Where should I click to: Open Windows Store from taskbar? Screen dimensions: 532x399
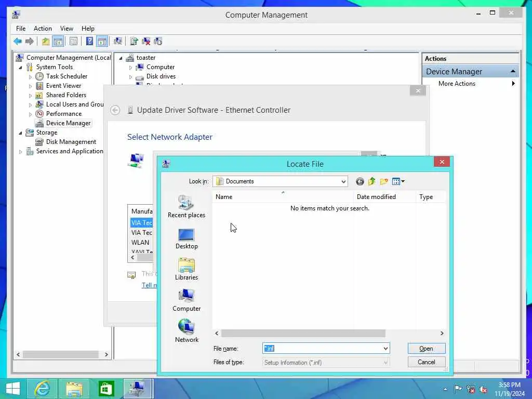pos(106,389)
